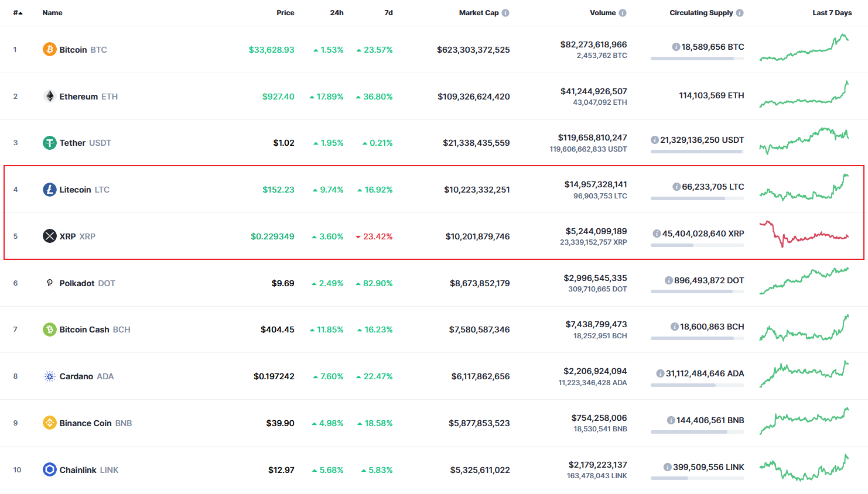Click info icon beside 896,493,872 DOT supply
The width and height of the screenshot is (868, 494).
(x=669, y=280)
